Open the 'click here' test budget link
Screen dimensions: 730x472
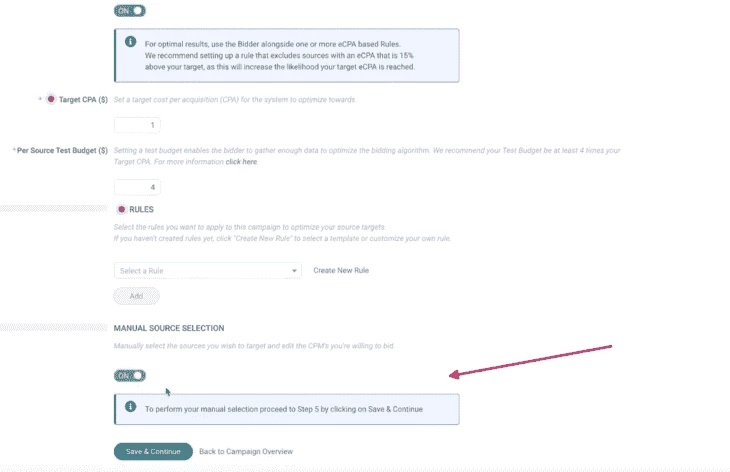pos(241,162)
